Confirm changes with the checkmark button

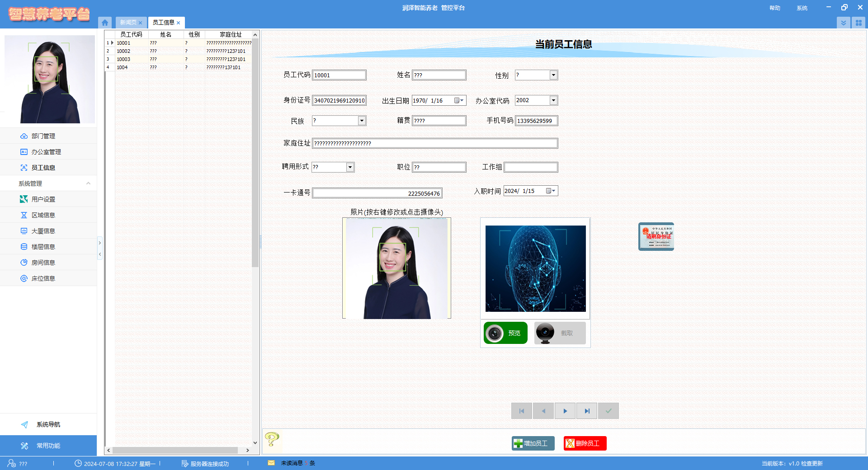click(609, 411)
